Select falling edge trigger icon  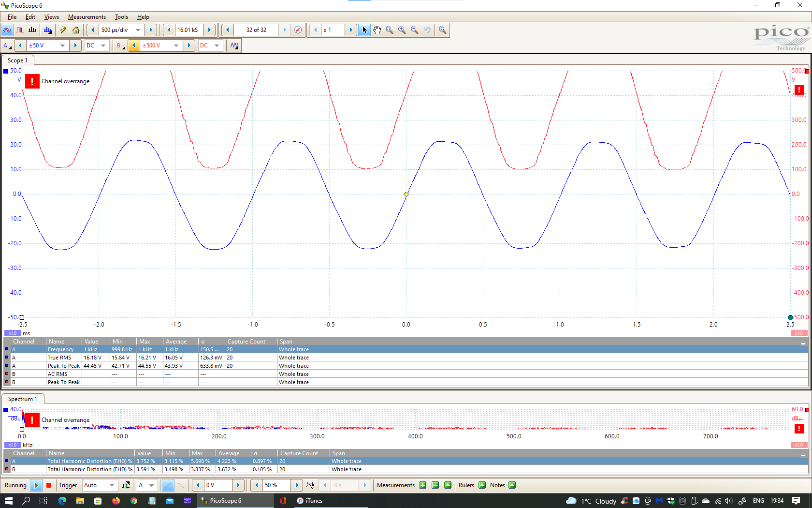pyautogui.click(x=180, y=485)
